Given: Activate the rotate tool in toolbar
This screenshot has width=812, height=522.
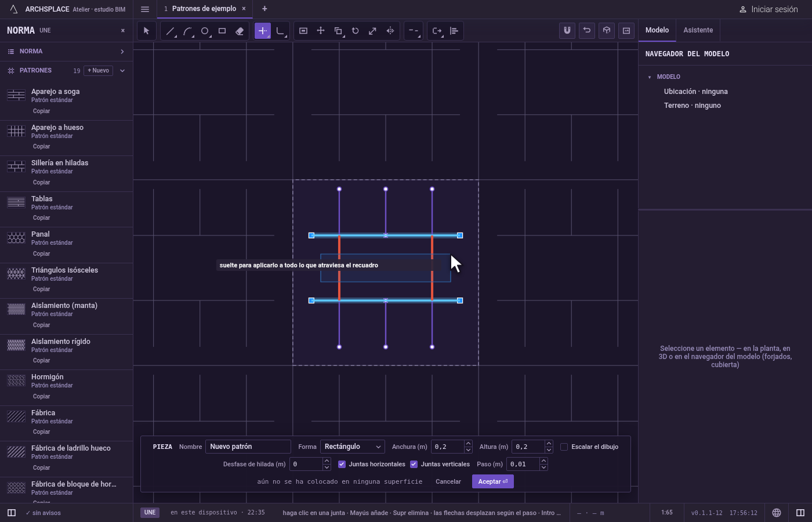Looking at the screenshot, I should pos(356,31).
